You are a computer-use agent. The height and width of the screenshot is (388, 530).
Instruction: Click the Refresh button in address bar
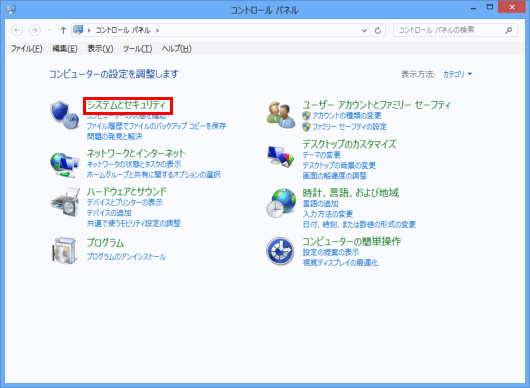378,30
